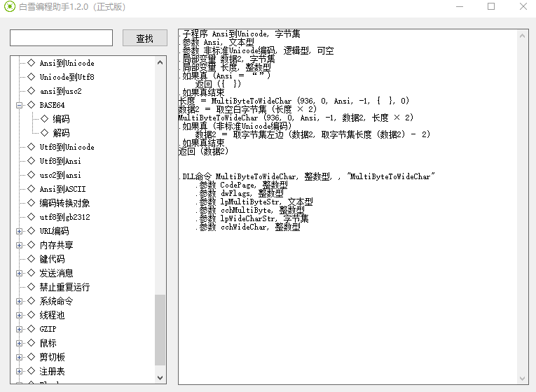
Task: Click the 查找 search button
Action: click(144, 38)
